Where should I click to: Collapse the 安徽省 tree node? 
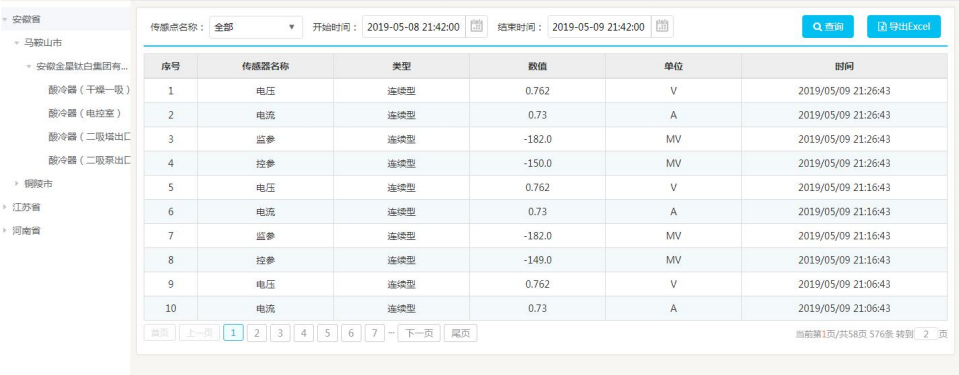tap(5, 19)
